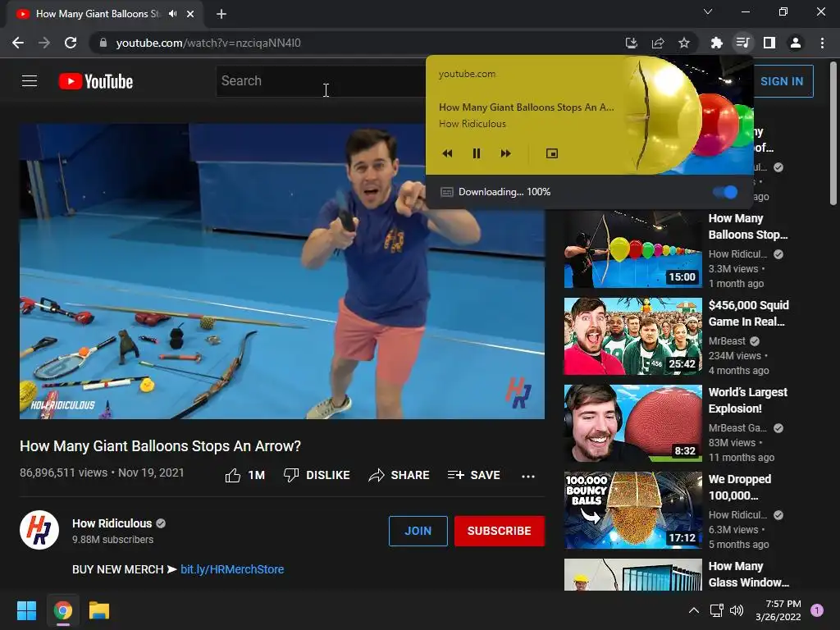Open notification center badge
This screenshot has height=630, width=840.
click(817, 609)
